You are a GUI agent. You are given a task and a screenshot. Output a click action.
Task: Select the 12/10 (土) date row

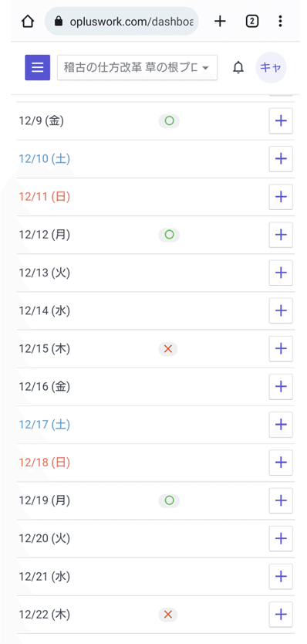coord(156,159)
